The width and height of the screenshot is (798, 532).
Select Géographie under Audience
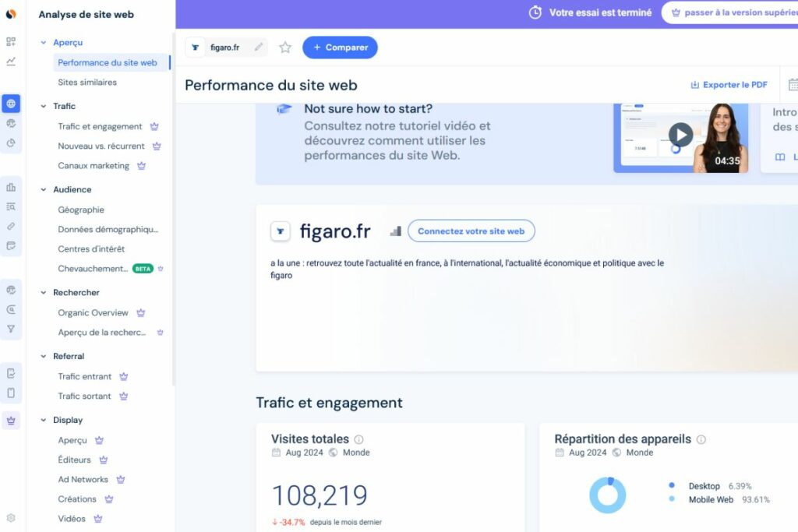(x=81, y=210)
